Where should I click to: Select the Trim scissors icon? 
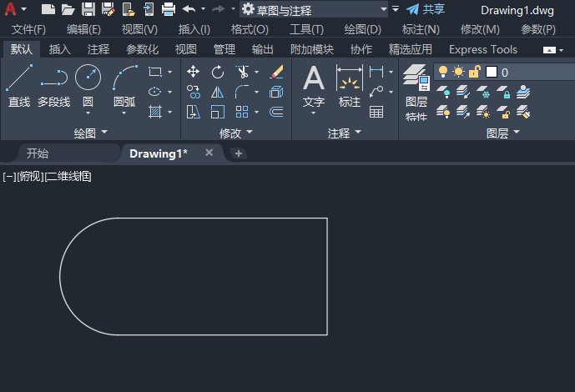(242, 72)
